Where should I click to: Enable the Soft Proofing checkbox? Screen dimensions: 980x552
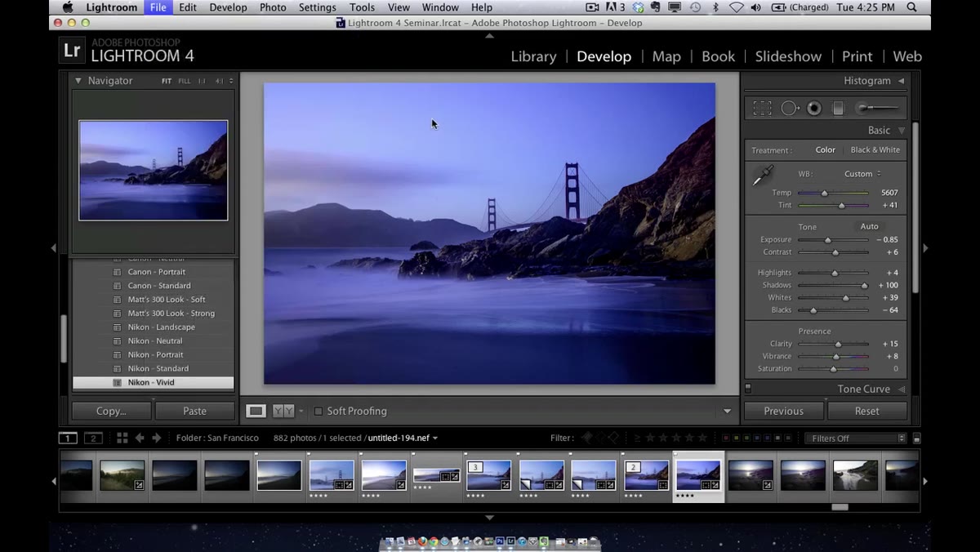pos(318,412)
